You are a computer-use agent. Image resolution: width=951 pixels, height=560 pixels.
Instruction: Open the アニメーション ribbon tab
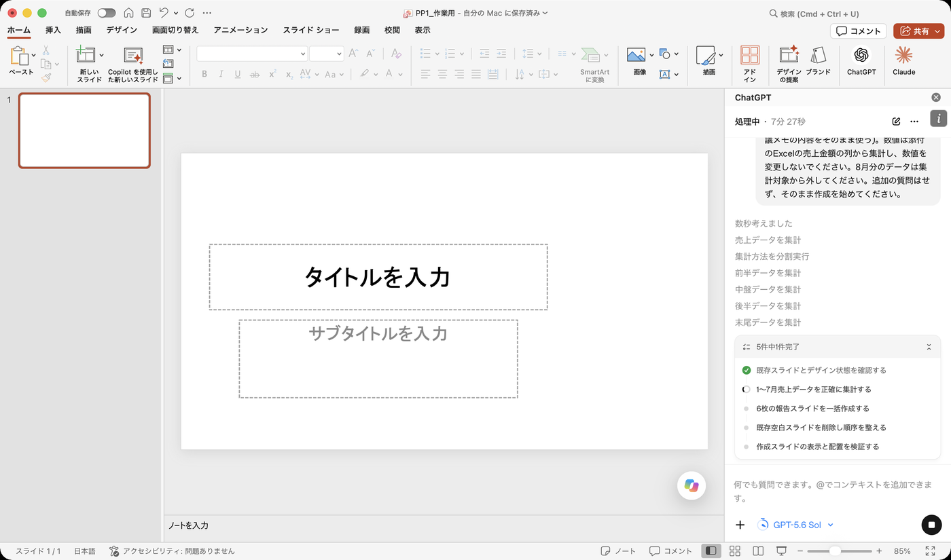coord(240,30)
